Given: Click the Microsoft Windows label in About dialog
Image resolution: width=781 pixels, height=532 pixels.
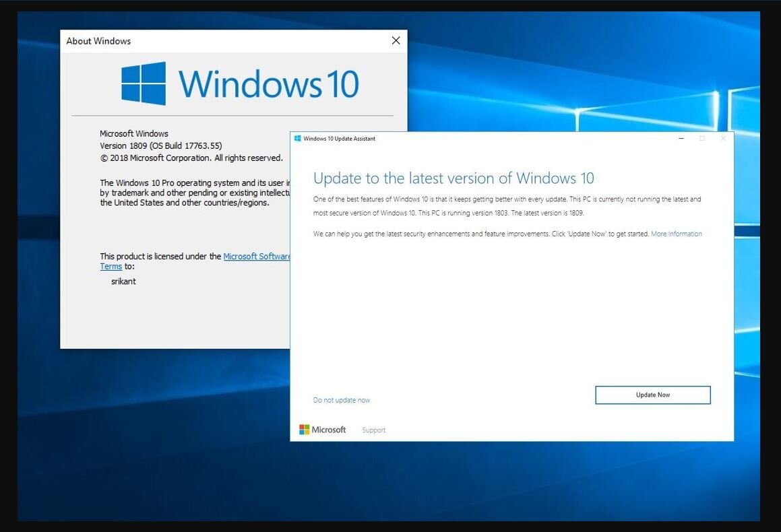Looking at the screenshot, I should click(134, 133).
